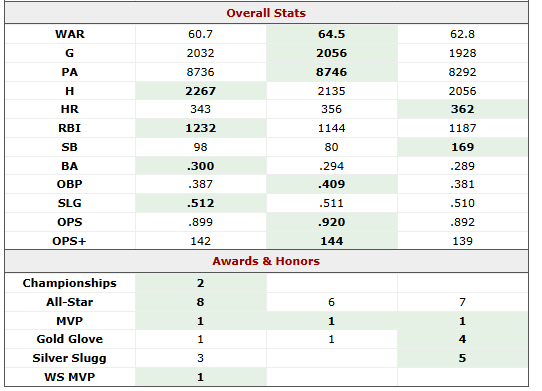Image resolution: width=542 pixels, height=391 pixels.
Task: Click the All-Star value 6
Action: (x=331, y=302)
